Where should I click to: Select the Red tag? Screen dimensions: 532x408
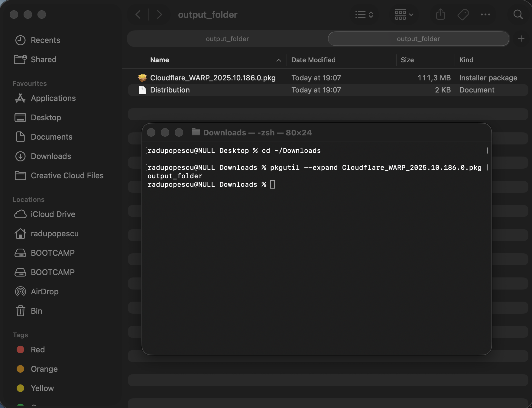(38, 349)
